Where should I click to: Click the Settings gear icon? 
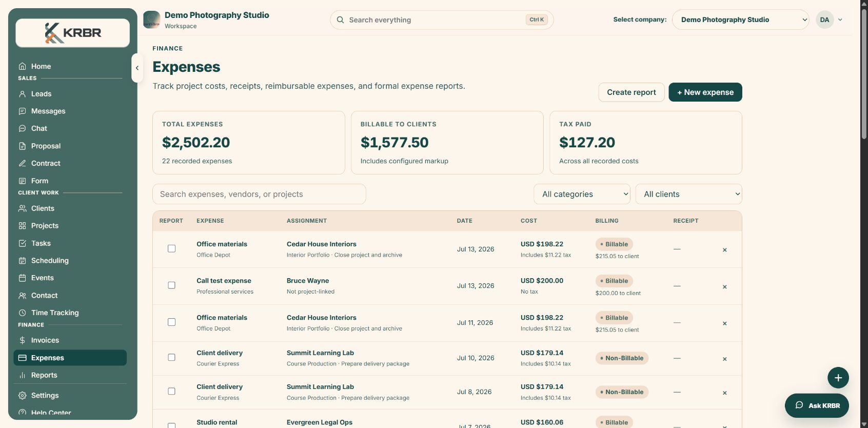pyautogui.click(x=23, y=396)
